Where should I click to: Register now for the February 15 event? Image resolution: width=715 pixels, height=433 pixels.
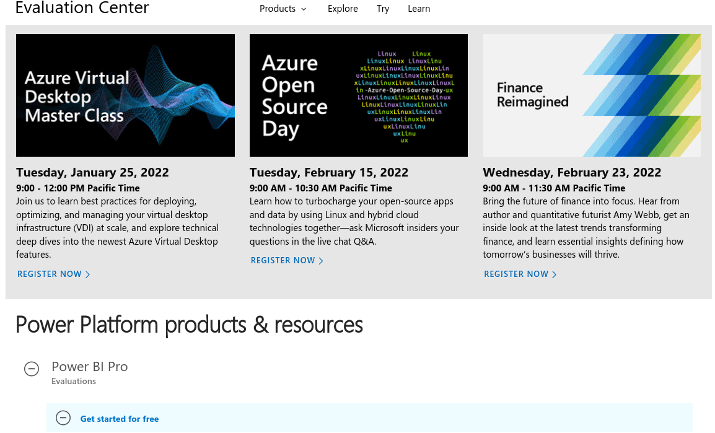click(286, 260)
